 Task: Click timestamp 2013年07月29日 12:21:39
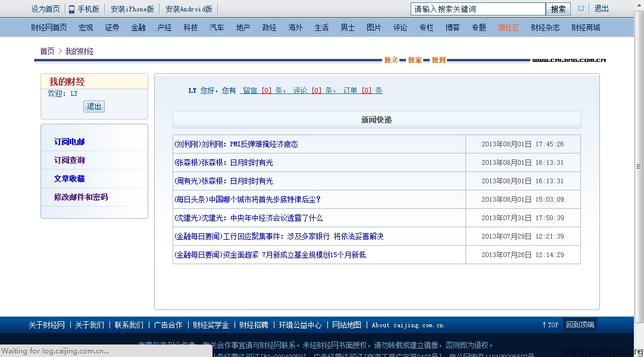click(x=523, y=236)
